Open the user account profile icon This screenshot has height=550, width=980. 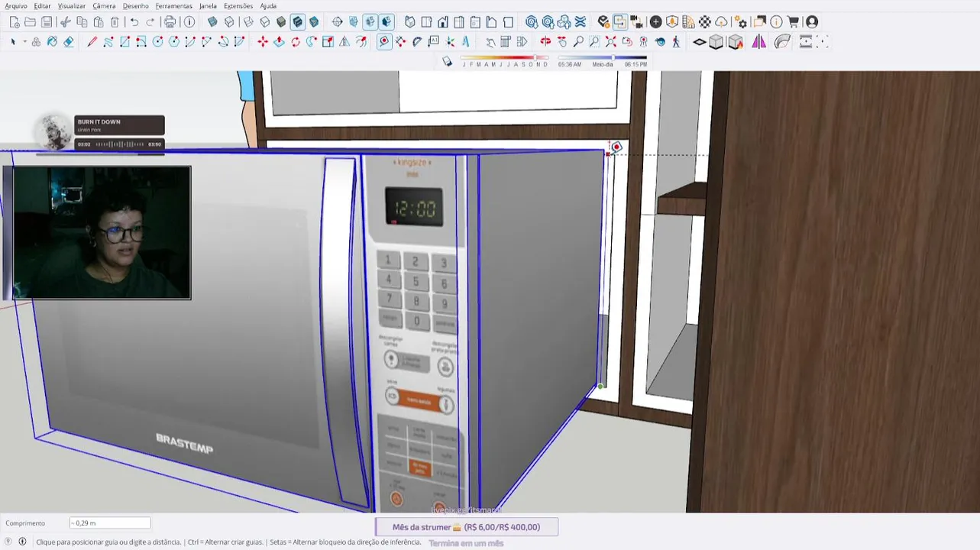[811, 22]
